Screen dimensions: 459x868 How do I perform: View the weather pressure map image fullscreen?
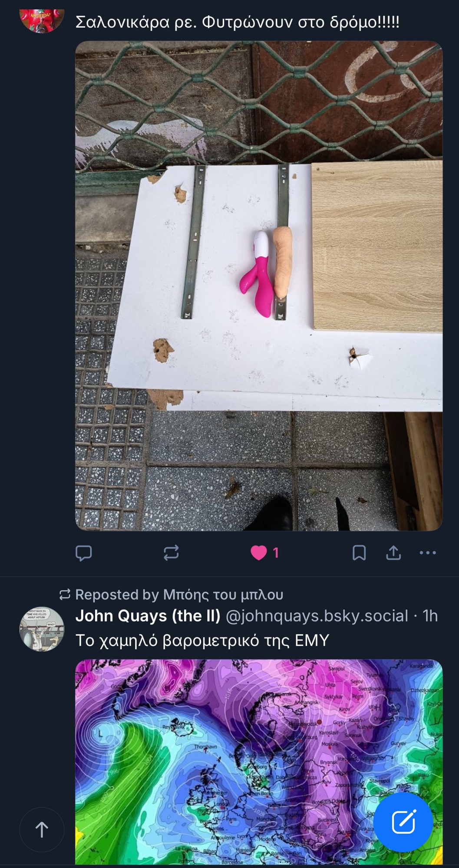pyautogui.click(x=259, y=762)
